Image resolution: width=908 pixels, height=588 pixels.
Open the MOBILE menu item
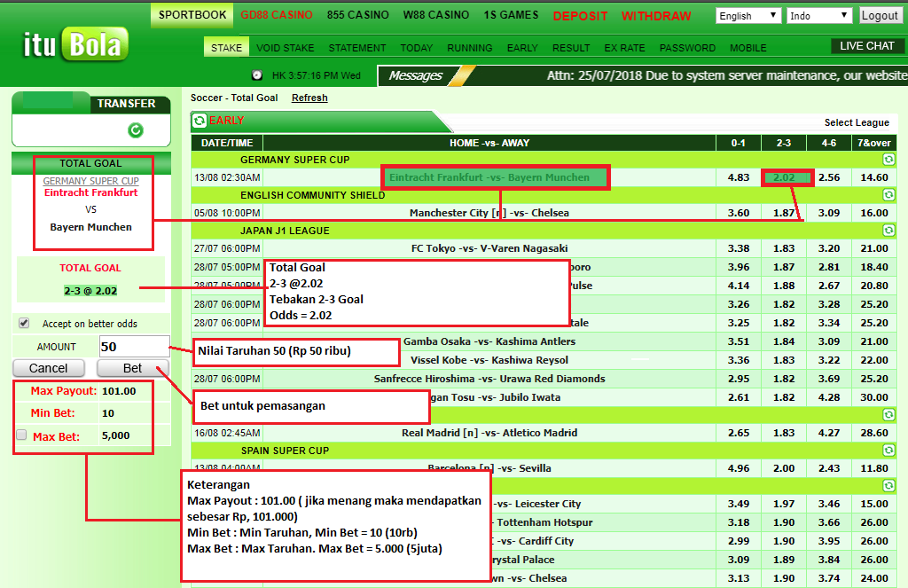748,48
